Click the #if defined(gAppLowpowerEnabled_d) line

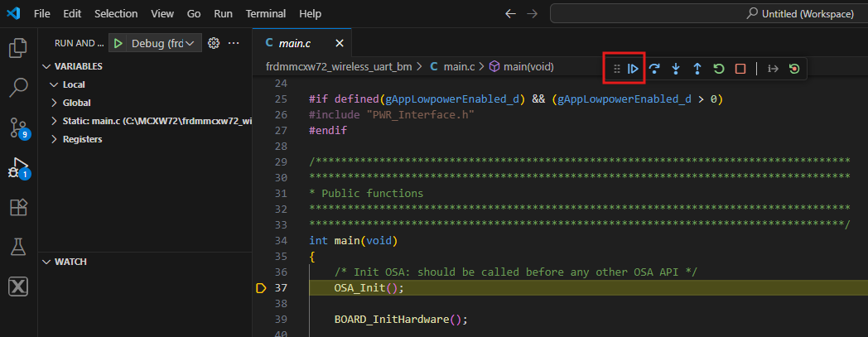point(517,99)
